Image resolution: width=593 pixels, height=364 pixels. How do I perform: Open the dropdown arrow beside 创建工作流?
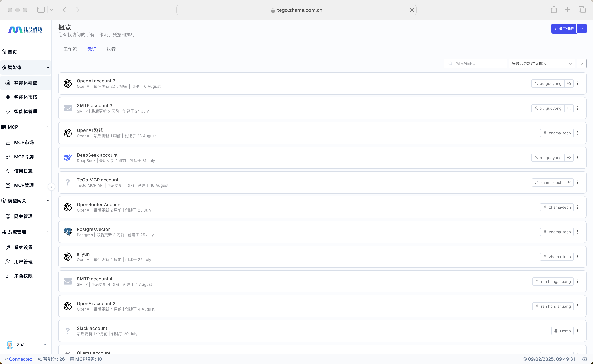tap(581, 29)
